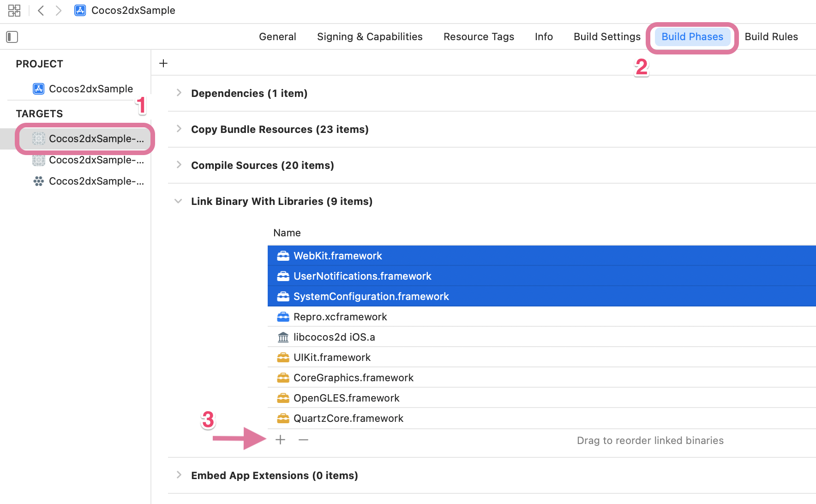Select the OpenGLES.framework row
The width and height of the screenshot is (816, 504).
pos(542,398)
